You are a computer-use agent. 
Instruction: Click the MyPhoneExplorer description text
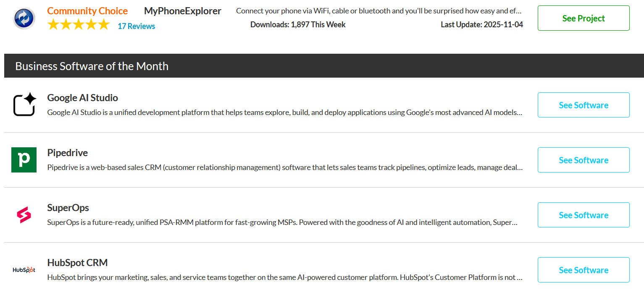(378, 11)
